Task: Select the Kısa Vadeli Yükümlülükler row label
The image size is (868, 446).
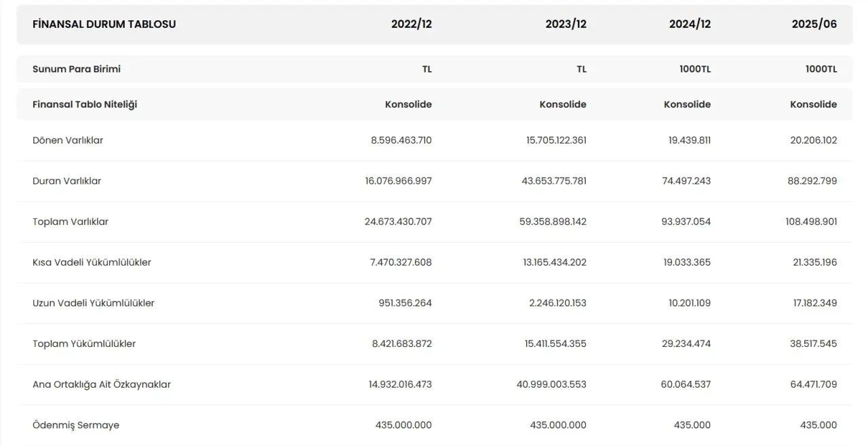Action: coord(92,262)
